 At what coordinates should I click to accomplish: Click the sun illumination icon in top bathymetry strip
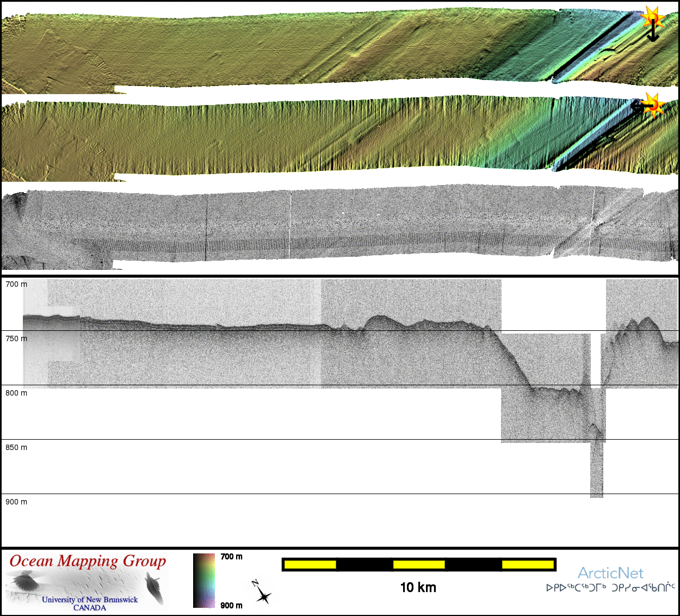(x=652, y=18)
